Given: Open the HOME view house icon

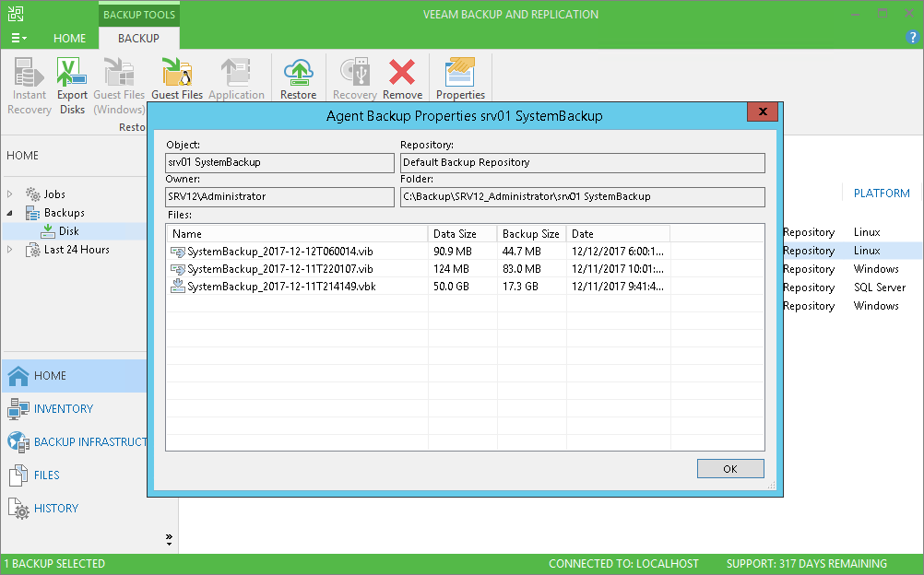Looking at the screenshot, I should (x=18, y=376).
